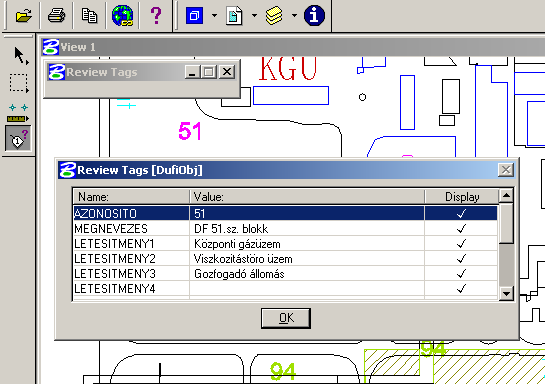Toggle Display check for LETESITMENY1 row
Screen dimensions: 545x384
point(461,244)
